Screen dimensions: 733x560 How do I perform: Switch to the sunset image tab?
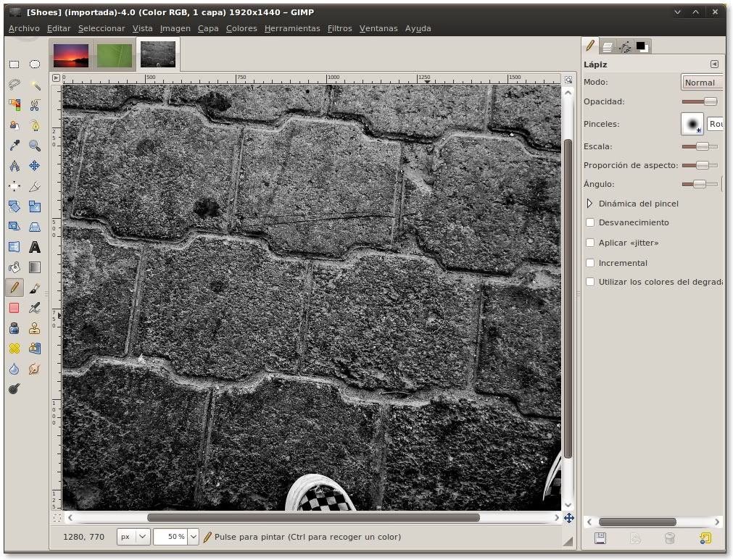pos(71,56)
